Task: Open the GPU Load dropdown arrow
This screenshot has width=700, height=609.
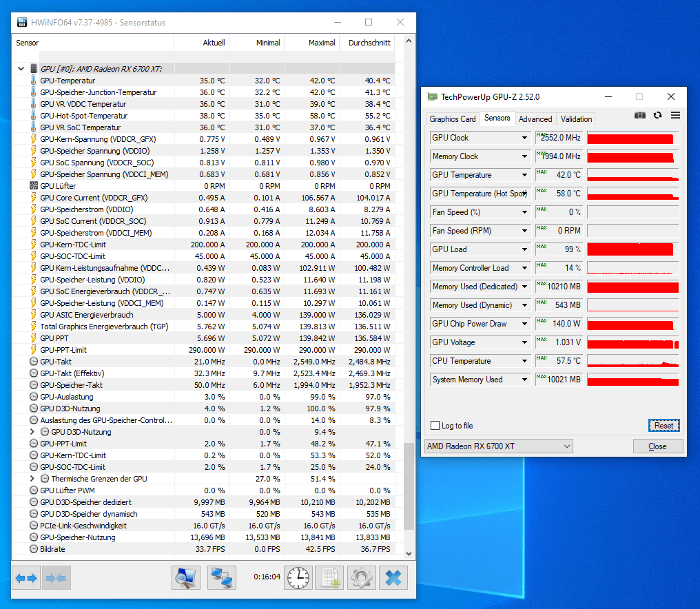Action: click(524, 249)
